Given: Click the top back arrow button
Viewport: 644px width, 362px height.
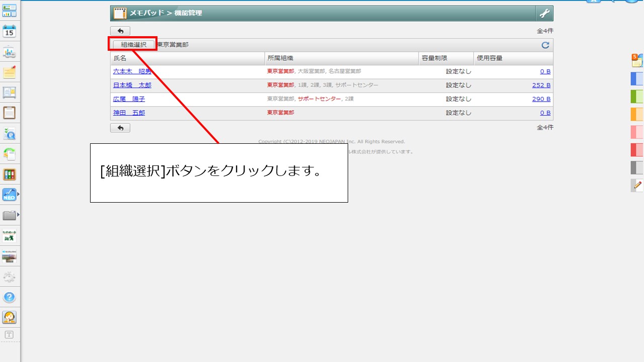Looking at the screenshot, I should (x=120, y=31).
